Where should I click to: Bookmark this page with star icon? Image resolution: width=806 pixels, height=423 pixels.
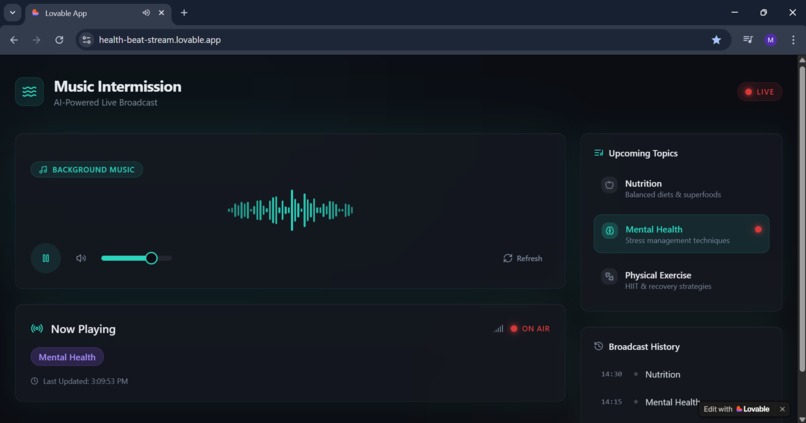click(x=716, y=40)
